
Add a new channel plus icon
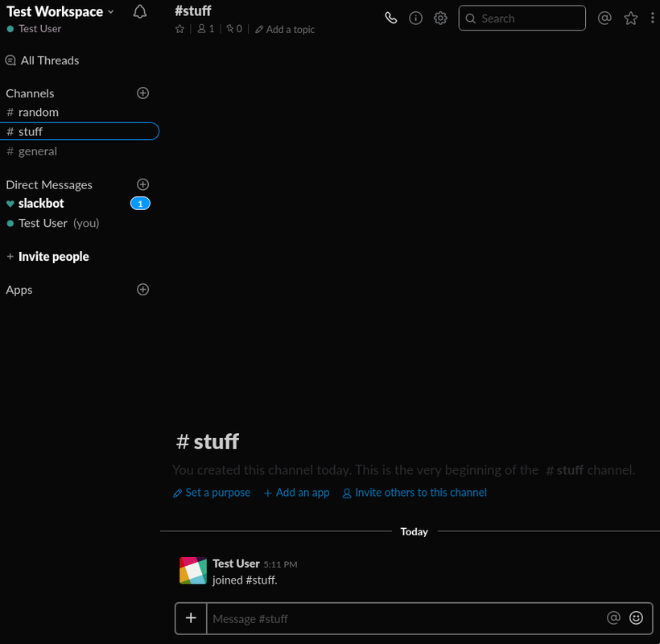pos(143,93)
